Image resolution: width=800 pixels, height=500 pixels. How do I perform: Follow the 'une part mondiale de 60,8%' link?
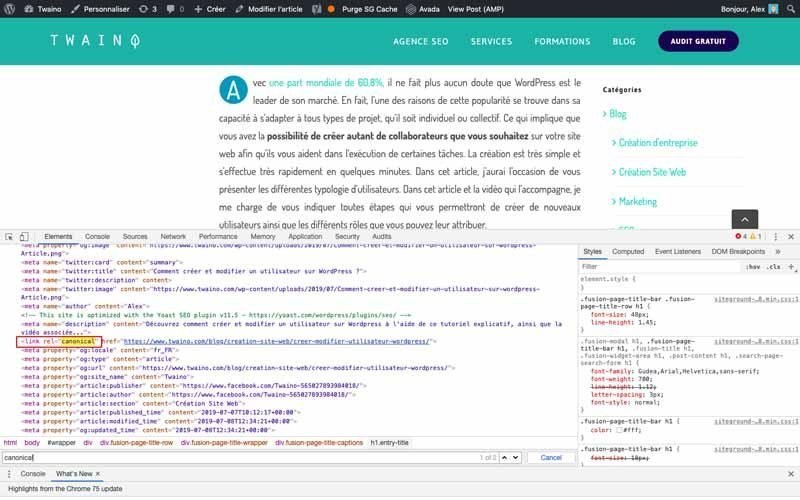coord(326,83)
